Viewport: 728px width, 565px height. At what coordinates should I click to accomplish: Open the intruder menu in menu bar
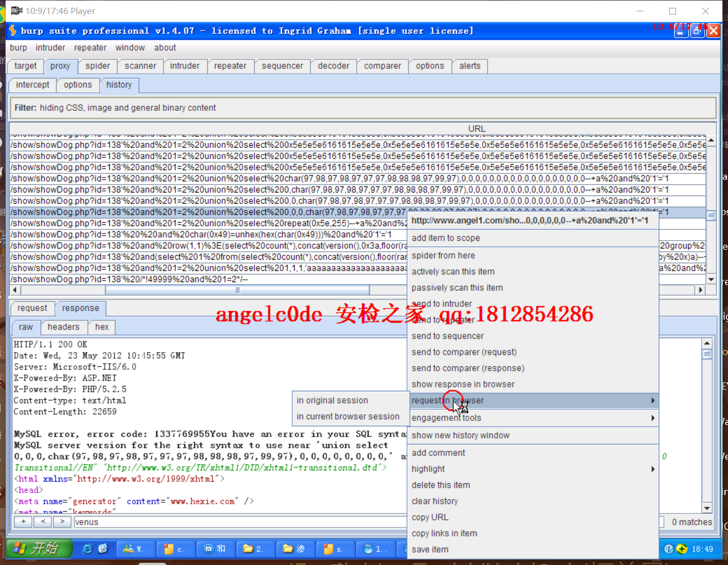(50, 48)
